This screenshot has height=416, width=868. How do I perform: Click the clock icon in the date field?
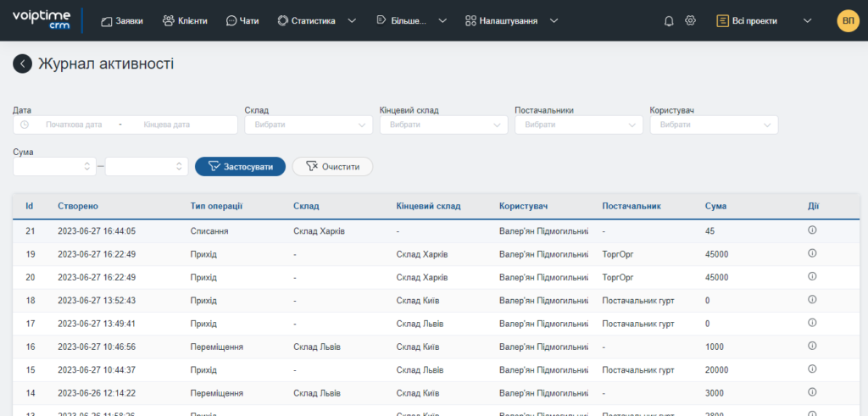(25, 125)
